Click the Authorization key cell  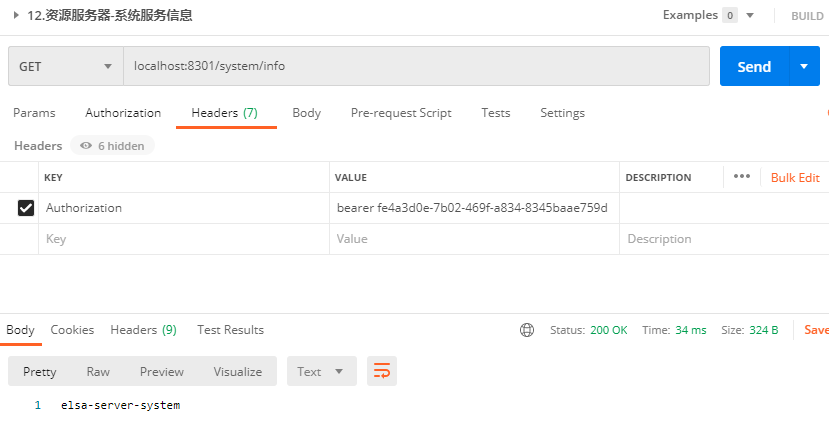[x=184, y=208]
